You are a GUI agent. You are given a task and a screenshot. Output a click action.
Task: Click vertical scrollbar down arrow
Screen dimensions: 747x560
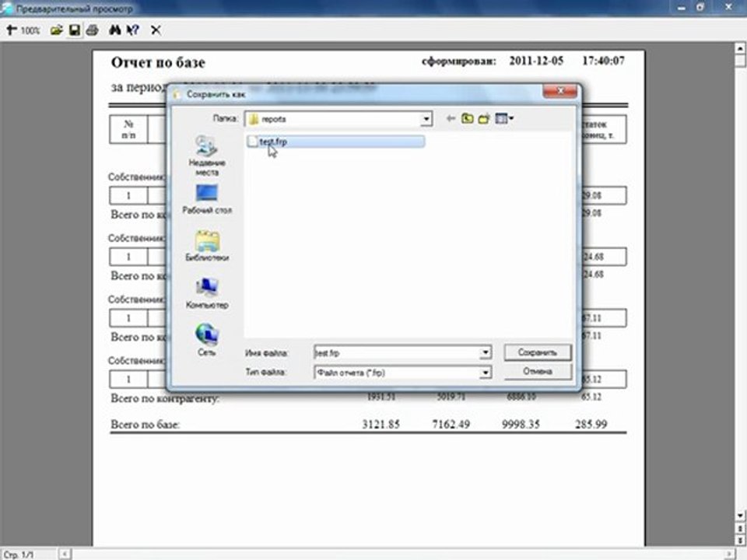(740, 515)
